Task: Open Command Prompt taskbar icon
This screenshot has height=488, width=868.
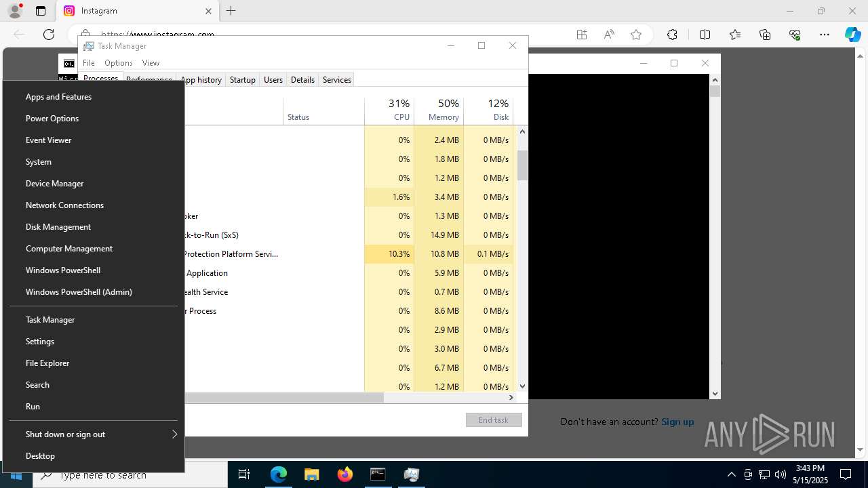Action: pos(378,475)
